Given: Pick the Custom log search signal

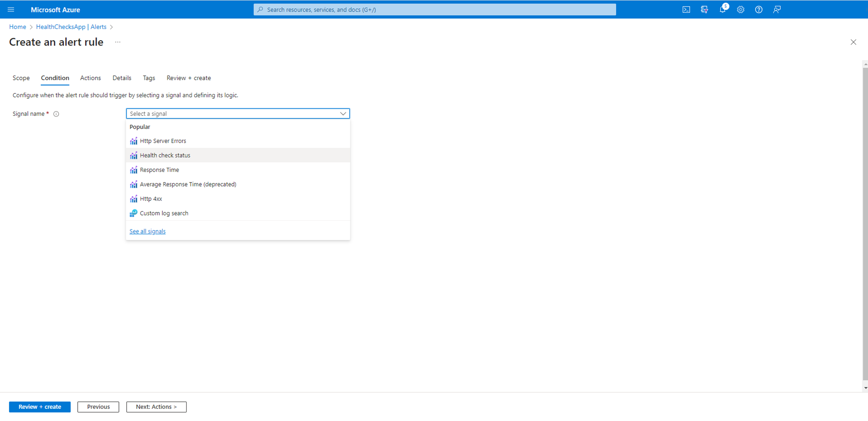Looking at the screenshot, I should click(164, 213).
